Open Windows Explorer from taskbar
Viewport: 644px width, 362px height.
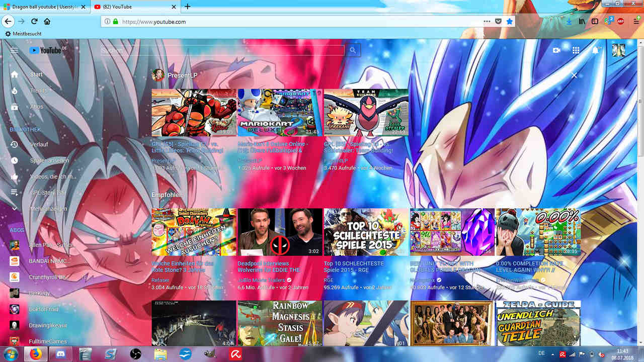pyautogui.click(x=160, y=354)
